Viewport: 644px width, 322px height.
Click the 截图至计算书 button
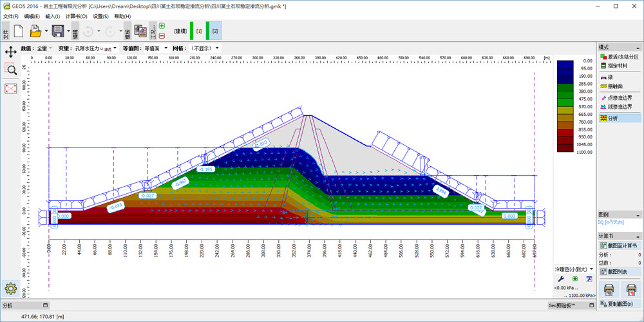pyautogui.click(x=620, y=245)
